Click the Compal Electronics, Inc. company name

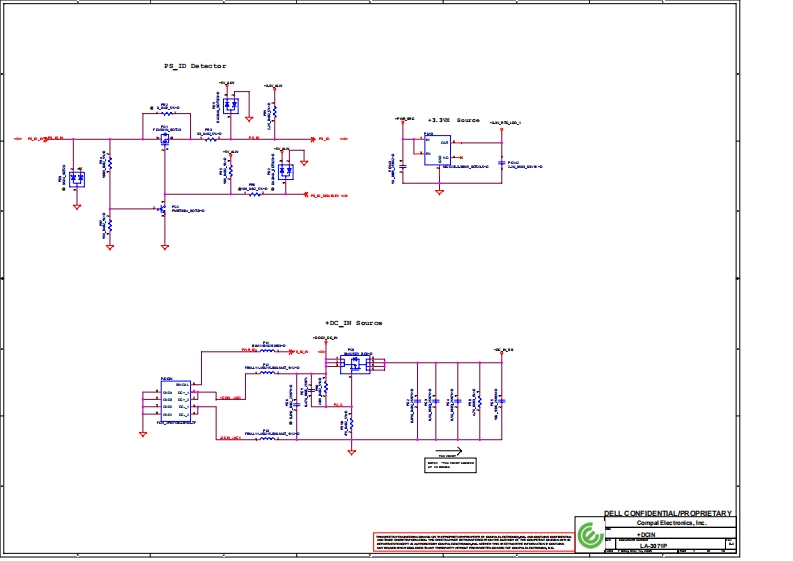point(672,523)
